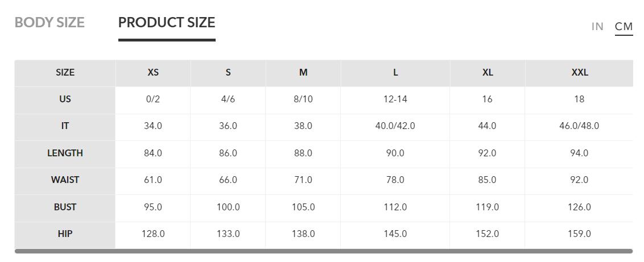Viewport: 644px width, 262px height.
Task: Click the L size column header
Action: 395,73
